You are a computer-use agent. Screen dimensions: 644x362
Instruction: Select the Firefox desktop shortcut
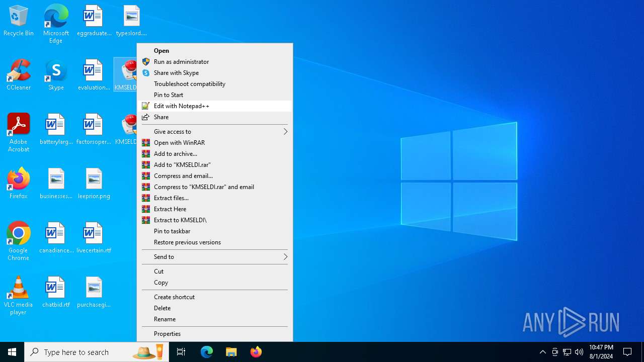pos(19,184)
